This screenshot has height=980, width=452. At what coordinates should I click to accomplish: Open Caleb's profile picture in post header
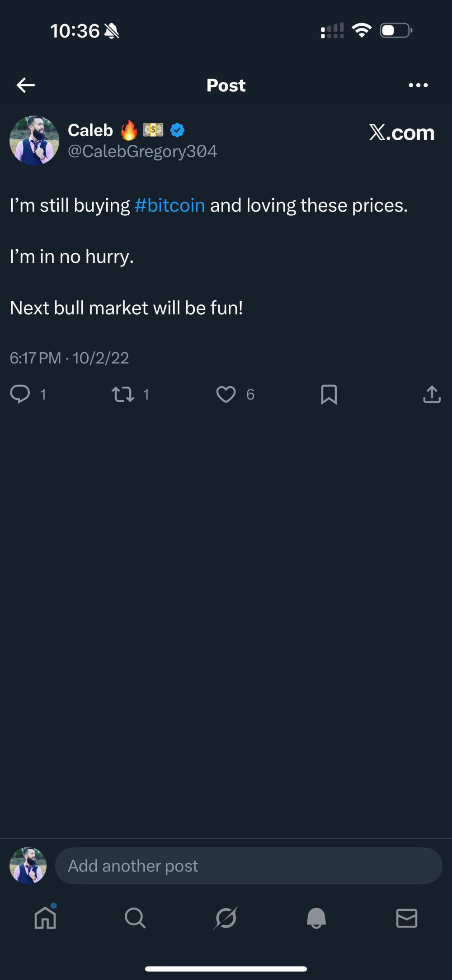click(34, 140)
